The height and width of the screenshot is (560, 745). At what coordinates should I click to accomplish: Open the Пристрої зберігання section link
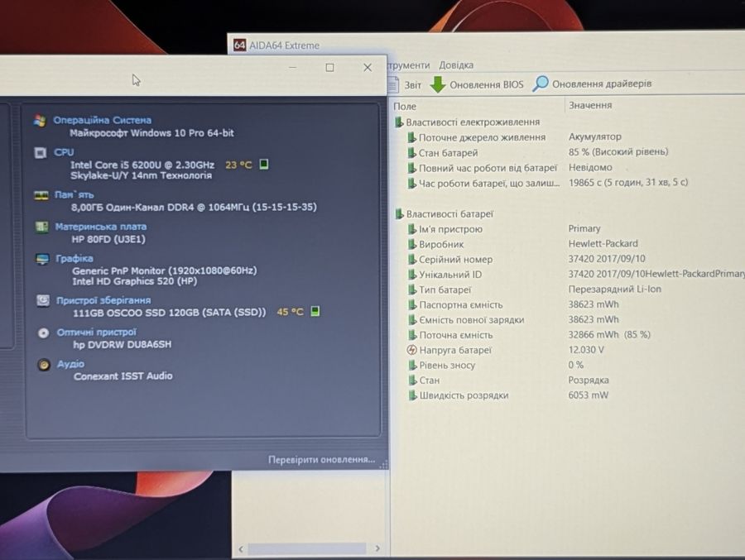[x=103, y=300]
